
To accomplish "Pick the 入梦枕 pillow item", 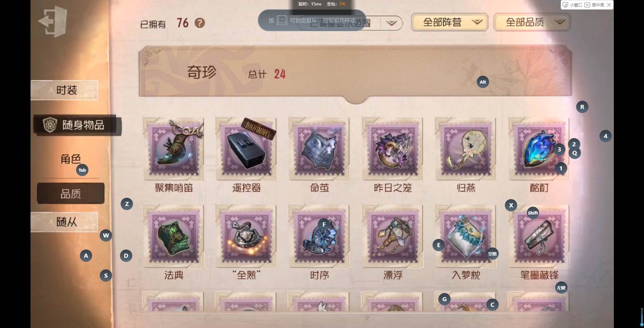I will tap(466, 236).
